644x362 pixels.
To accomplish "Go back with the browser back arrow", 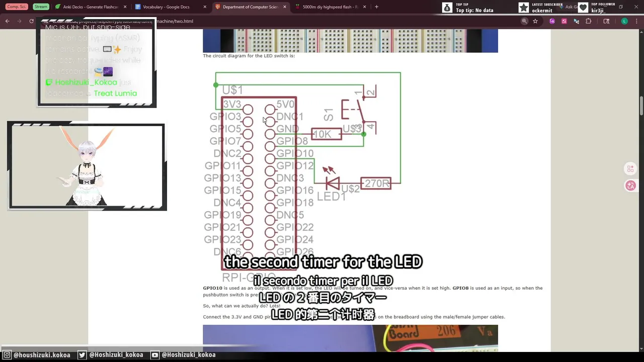I will click(7, 21).
